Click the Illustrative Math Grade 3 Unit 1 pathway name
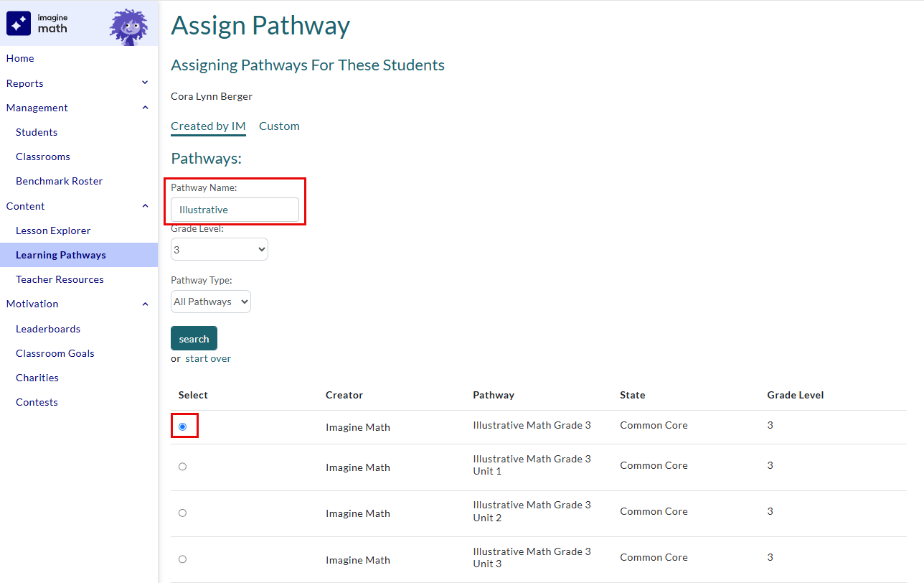Image resolution: width=924 pixels, height=583 pixels. coord(532,465)
